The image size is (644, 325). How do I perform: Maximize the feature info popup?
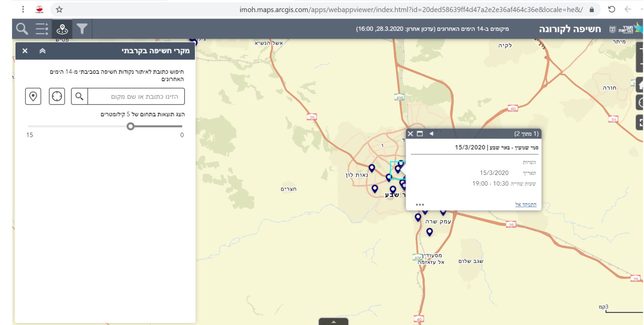coord(420,134)
